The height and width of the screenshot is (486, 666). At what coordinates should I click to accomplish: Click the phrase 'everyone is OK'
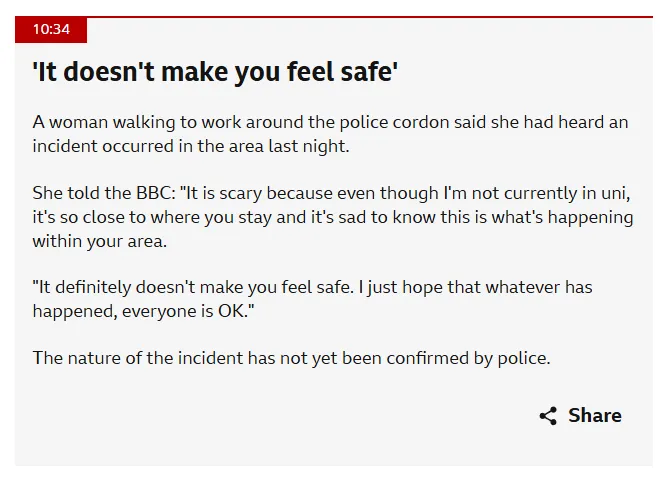[182, 311]
